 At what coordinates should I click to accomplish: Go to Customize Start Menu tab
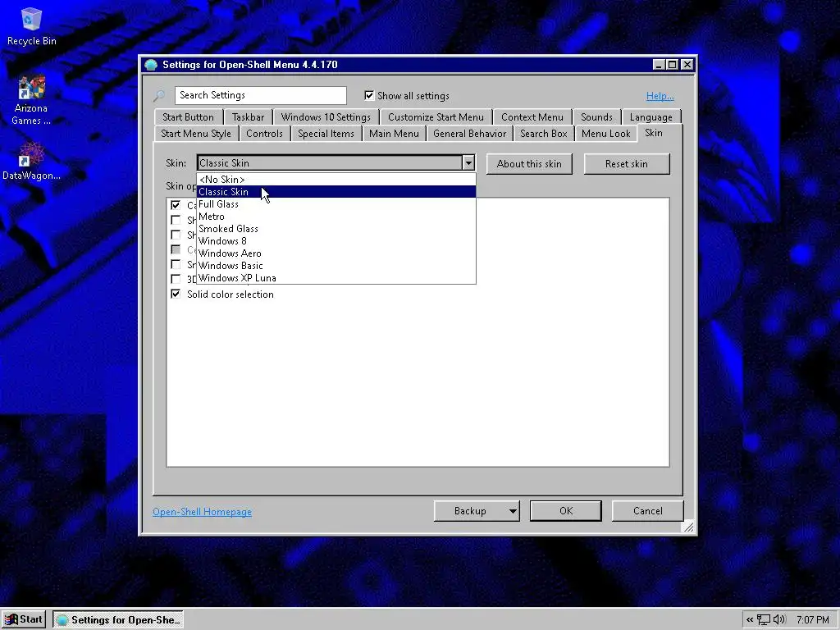click(436, 116)
